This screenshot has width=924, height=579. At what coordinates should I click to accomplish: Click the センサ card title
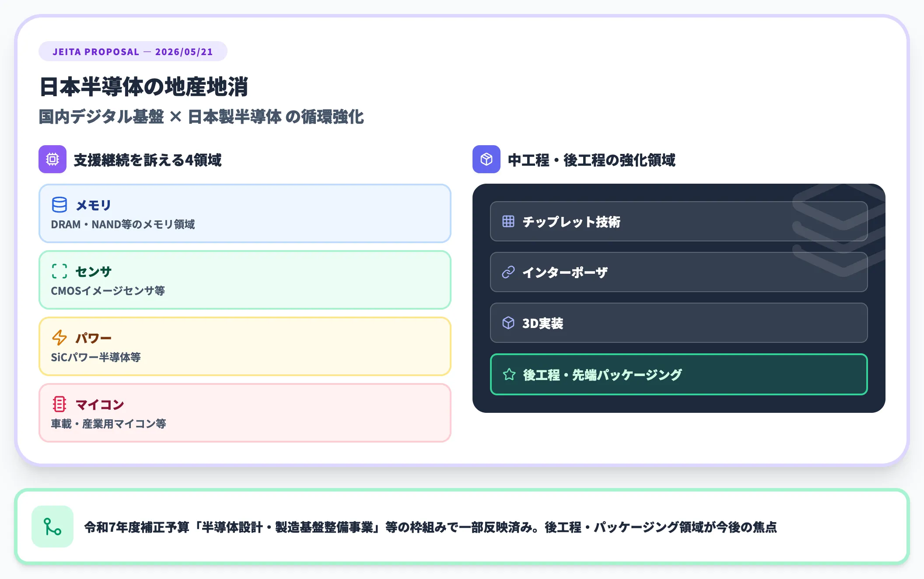[x=93, y=272]
